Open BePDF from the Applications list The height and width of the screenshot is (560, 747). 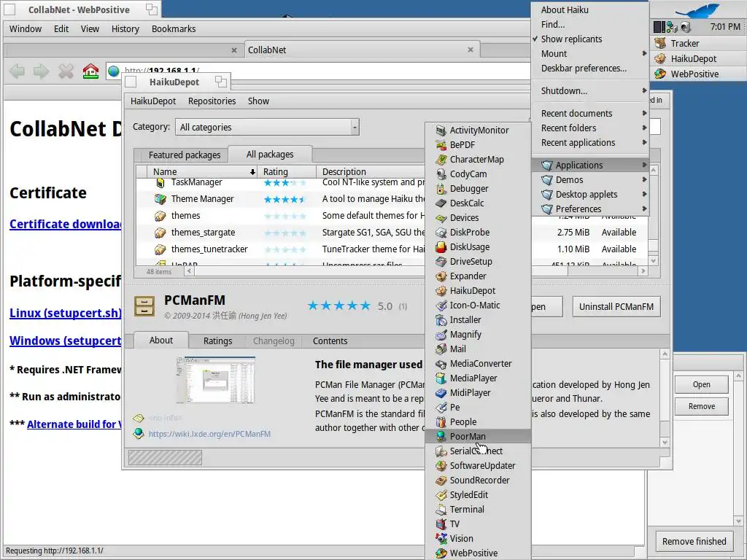[478, 145]
